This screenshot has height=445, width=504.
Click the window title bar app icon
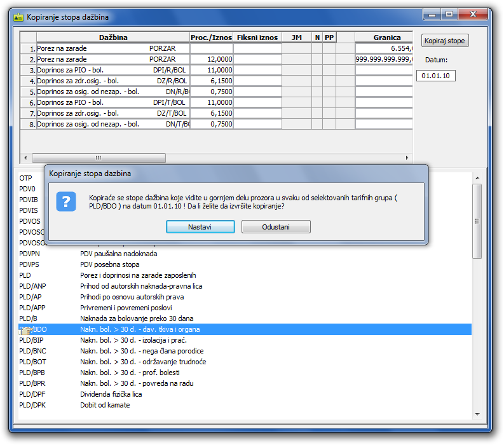pyautogui.click(x=18, y=17)
